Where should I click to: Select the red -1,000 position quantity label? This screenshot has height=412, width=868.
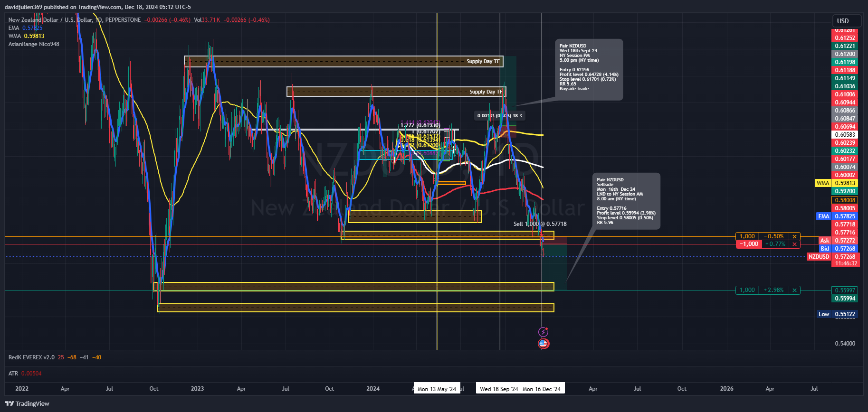pyautogui.click(x=749, y=244)
